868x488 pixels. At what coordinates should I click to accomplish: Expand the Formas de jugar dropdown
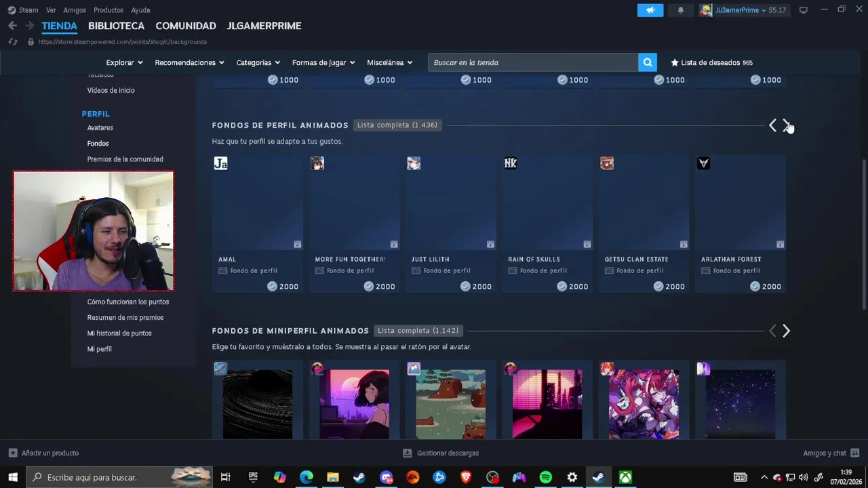323,62
